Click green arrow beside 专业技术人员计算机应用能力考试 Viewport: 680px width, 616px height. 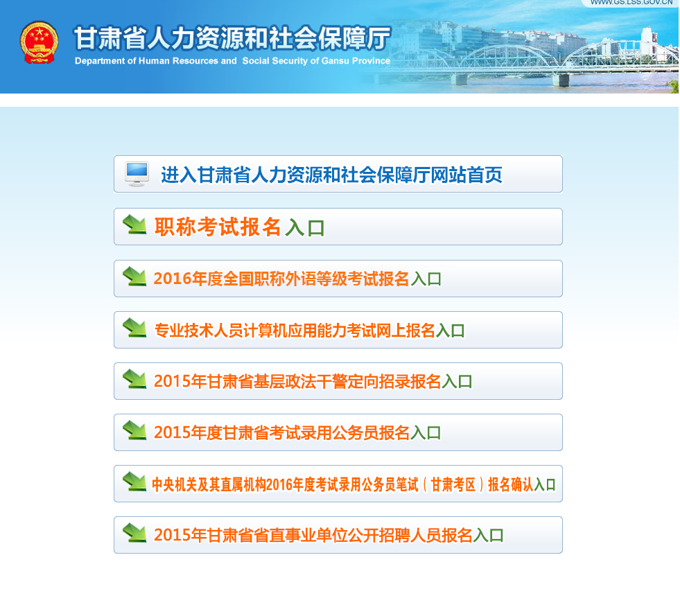point(134,328)
